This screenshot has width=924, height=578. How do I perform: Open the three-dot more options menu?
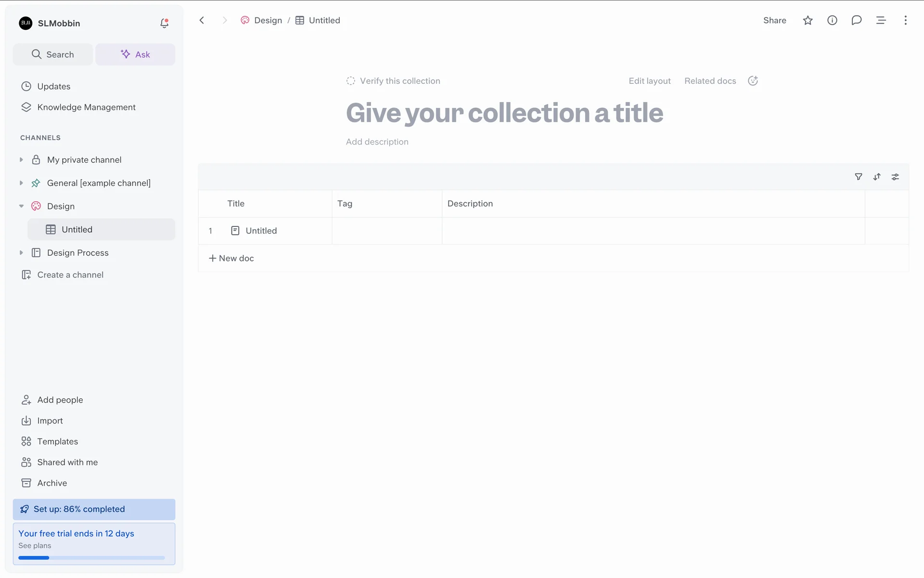[x=905, y=20]
